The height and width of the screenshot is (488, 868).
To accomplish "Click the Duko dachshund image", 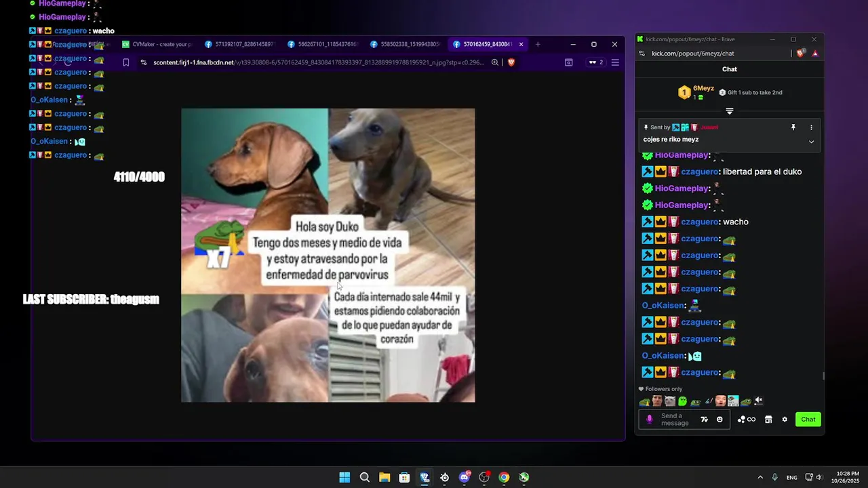I will [328, 256].
